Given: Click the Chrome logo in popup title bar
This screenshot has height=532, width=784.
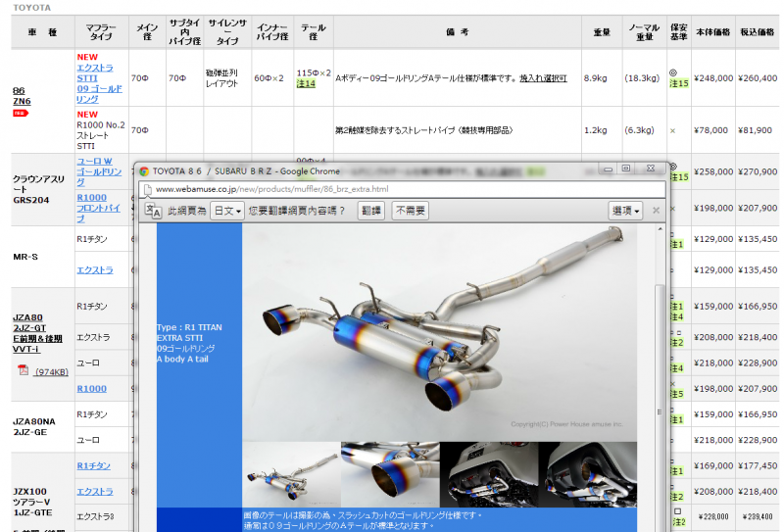Looking at the screenshot, I should click(144, 171).
